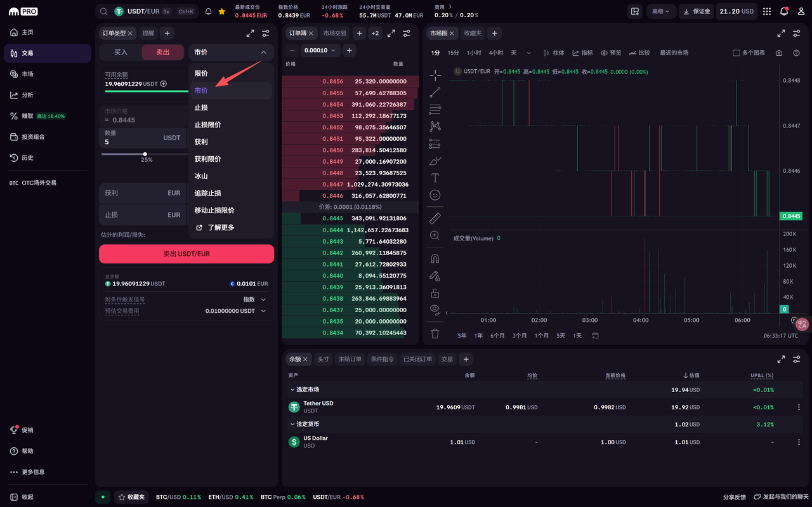This screenshot has height=507, width=812.
Task: Select the text (T) drawing tool
Action: tap(435, 178)
